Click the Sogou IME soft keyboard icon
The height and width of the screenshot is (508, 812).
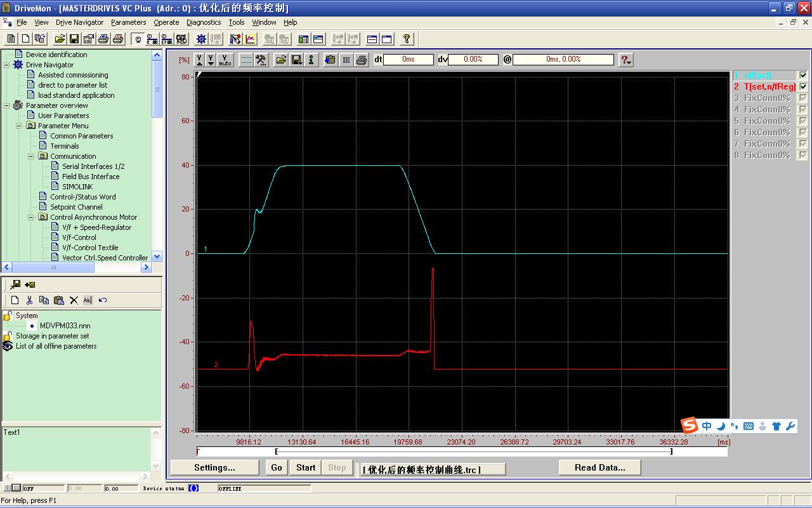pos(749,426)
